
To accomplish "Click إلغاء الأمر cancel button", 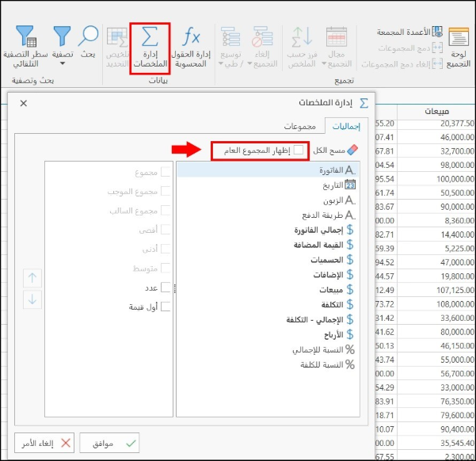I will 44,444.
